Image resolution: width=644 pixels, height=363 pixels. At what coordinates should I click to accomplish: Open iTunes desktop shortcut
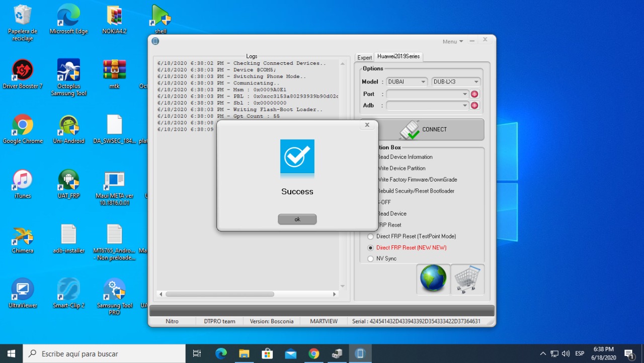point(23,184)
